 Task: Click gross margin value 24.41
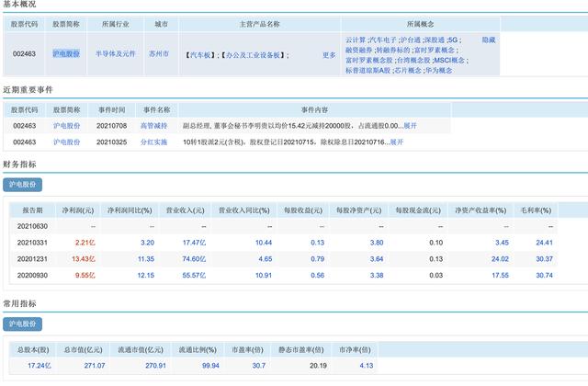pos(545,243)
